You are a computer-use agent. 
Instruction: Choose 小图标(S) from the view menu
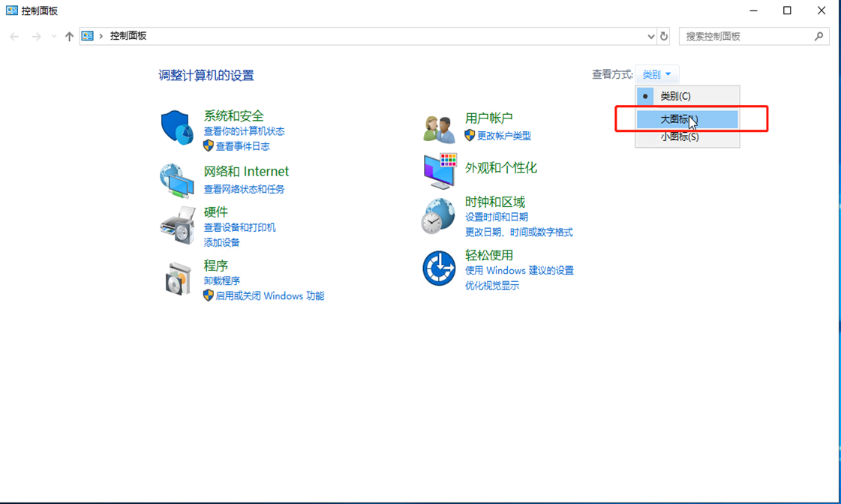pos(679,136)
